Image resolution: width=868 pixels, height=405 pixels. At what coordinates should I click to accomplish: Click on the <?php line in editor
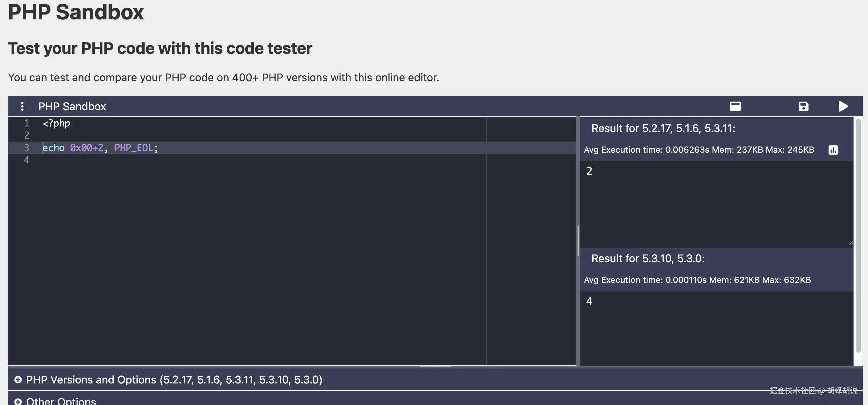(56, 123)
